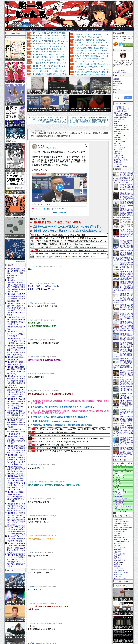Open 韓国 (3679) category in upper archive list
The height and width of the screenshot is (644, 138).
[x=118, y=131]
